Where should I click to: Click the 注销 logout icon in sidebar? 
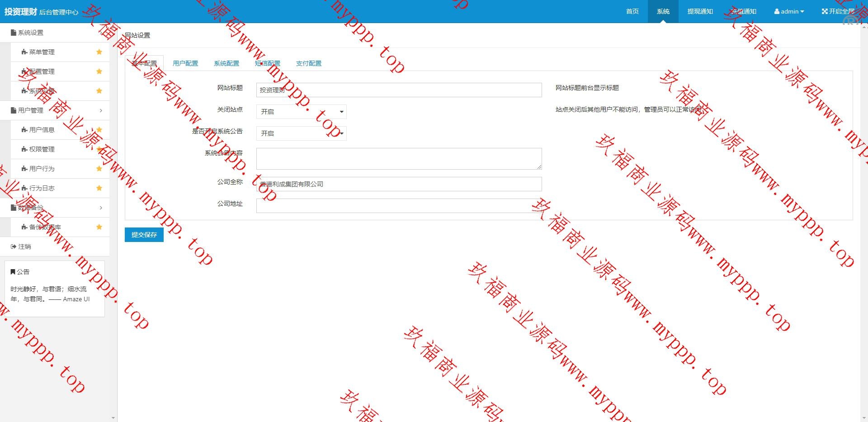14,247
